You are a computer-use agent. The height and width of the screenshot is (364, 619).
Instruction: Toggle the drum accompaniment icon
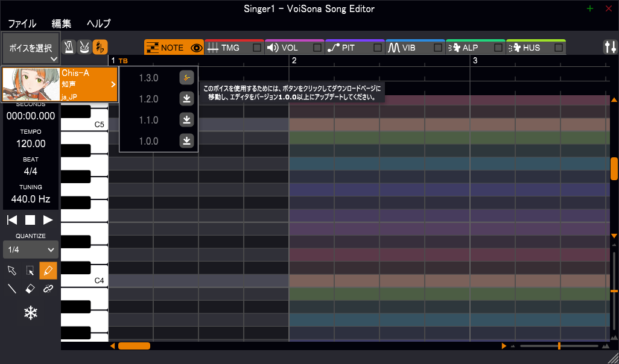84,48
